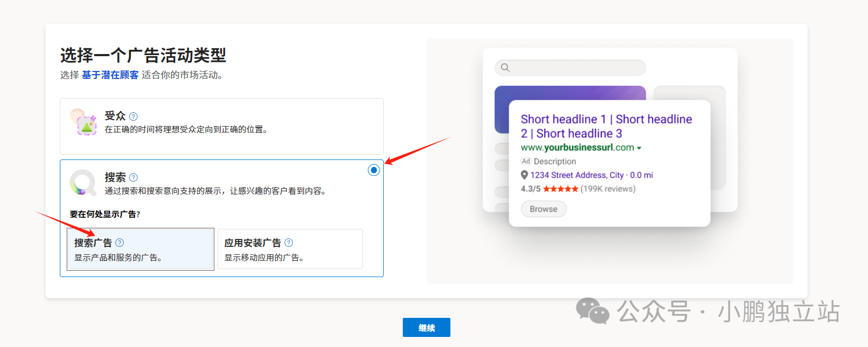Click the 搜索 magnifier campaign icon
868x347 pixels.
83,183
